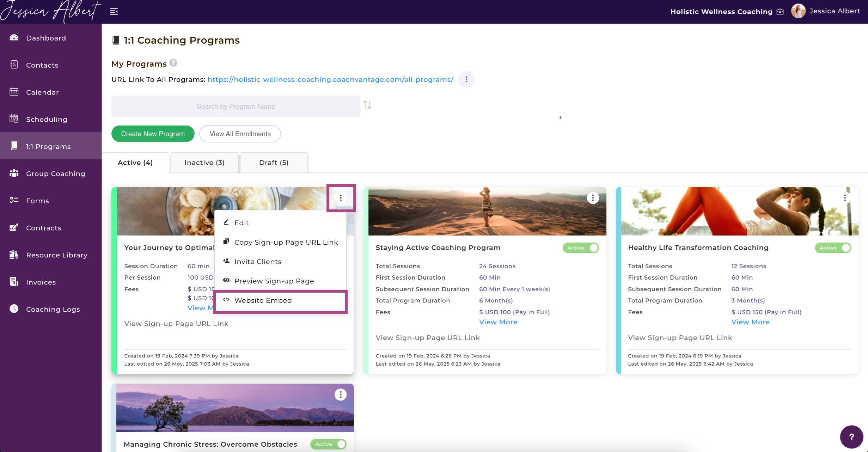Open three-dot menu on Managing Chronic Stress card

point(340,395)
